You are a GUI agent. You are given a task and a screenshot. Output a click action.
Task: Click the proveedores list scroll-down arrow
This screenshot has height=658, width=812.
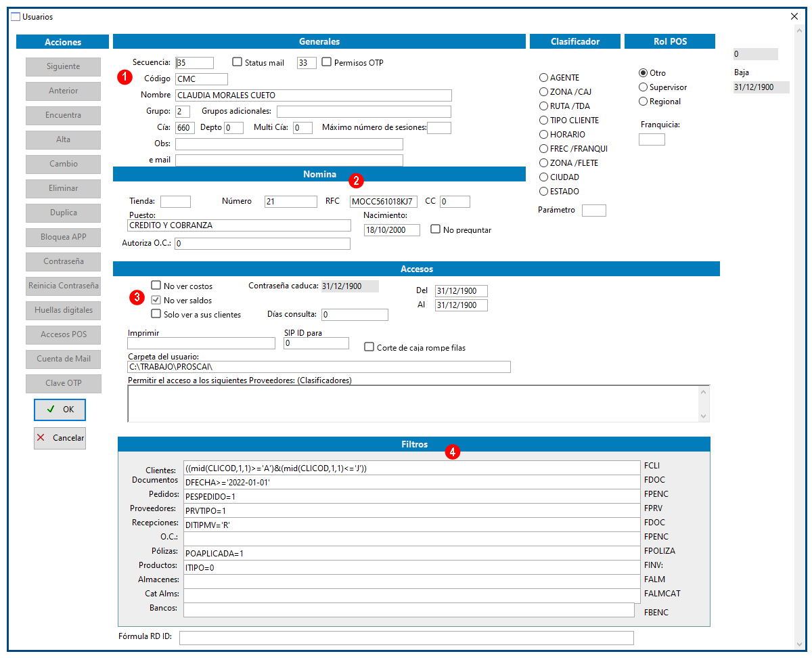tap(704, 416)
